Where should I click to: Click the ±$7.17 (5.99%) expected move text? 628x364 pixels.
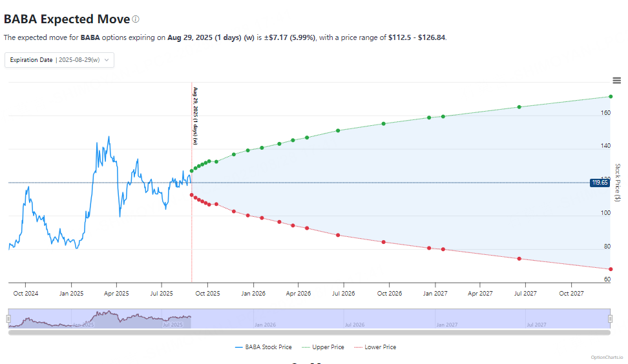pos(289,37)
